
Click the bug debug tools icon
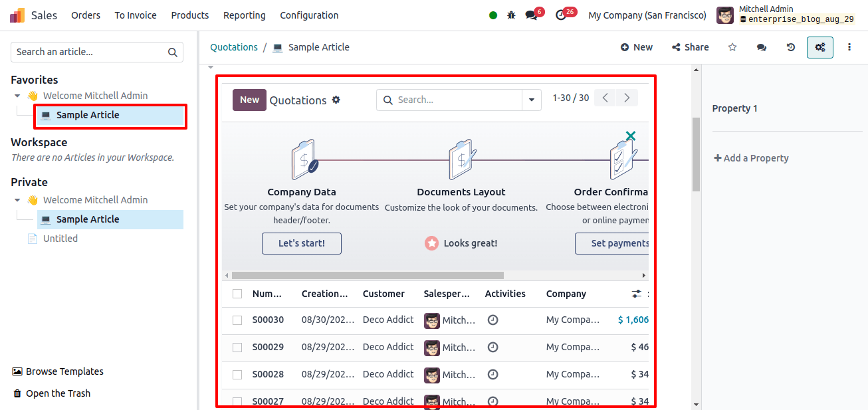point(511,15)
